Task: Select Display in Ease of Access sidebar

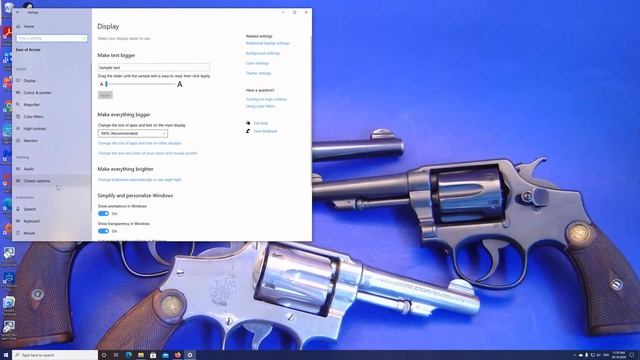Action: coord(29,81)
